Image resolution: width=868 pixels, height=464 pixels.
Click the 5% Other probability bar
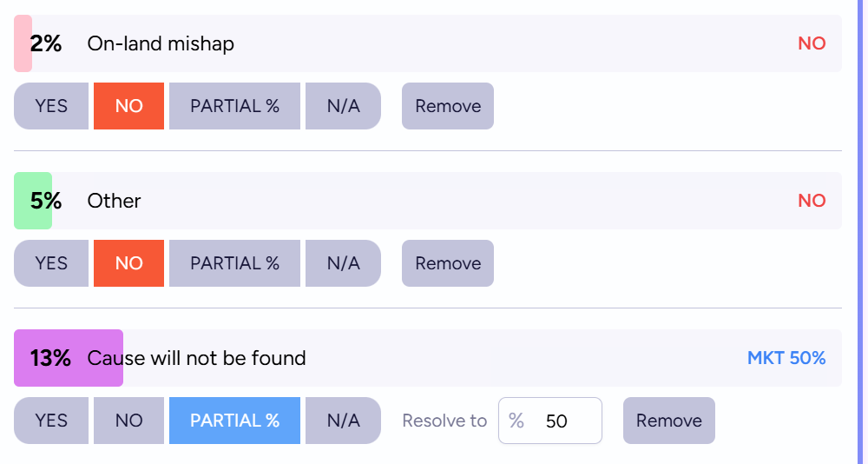click(33, 201)
